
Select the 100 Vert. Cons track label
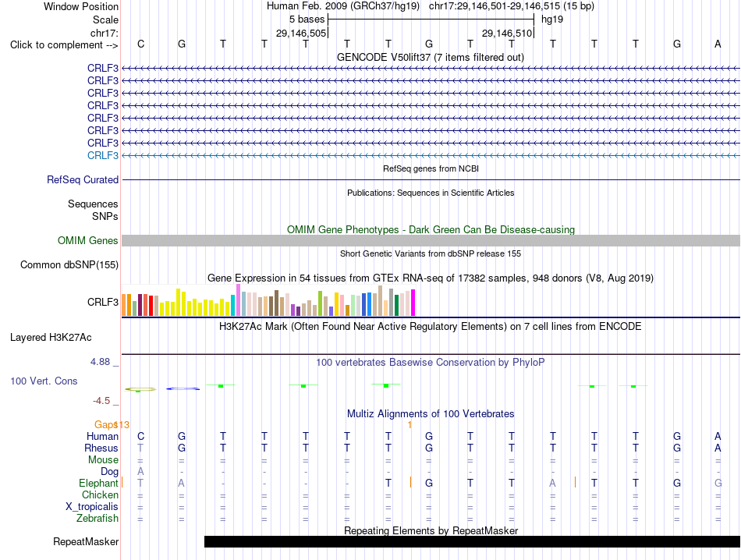point(44,381)
